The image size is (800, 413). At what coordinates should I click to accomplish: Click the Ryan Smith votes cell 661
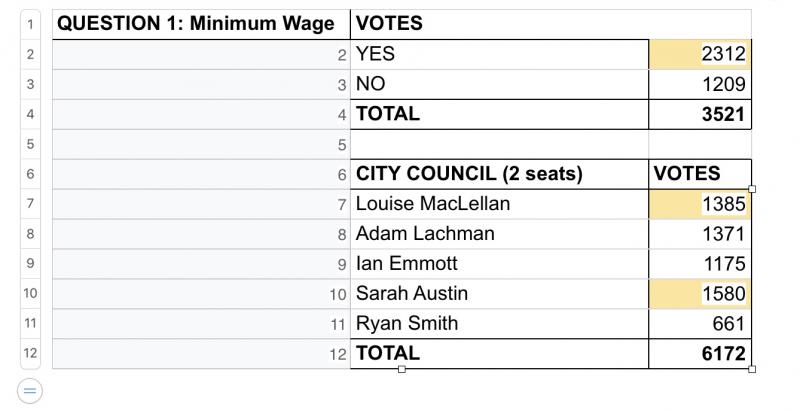[699, 324]
